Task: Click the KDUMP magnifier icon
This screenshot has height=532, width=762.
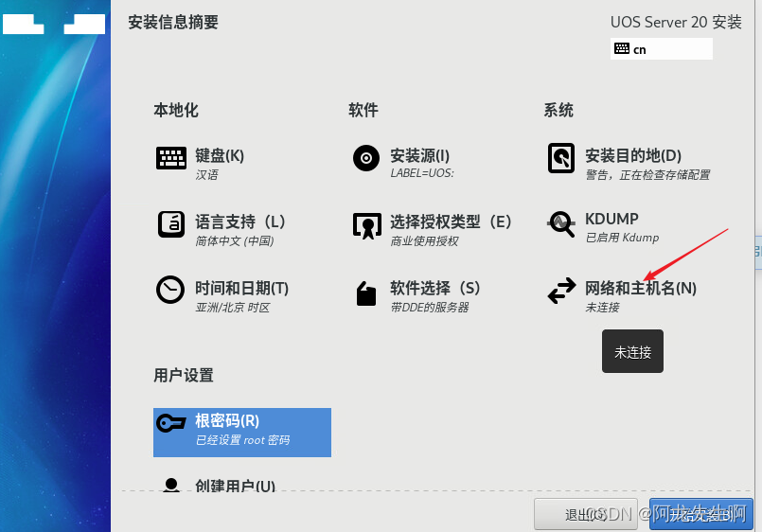Action: coord(561,223)
